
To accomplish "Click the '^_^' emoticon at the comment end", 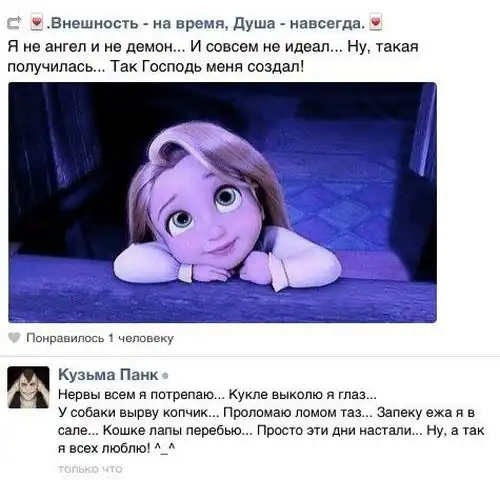I will [x=165, y=448].
